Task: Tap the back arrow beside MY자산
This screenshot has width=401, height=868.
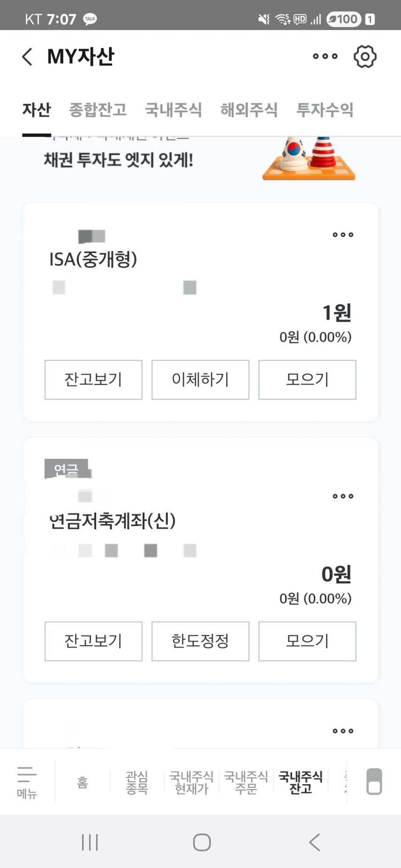Action: [x=27, y=57]
